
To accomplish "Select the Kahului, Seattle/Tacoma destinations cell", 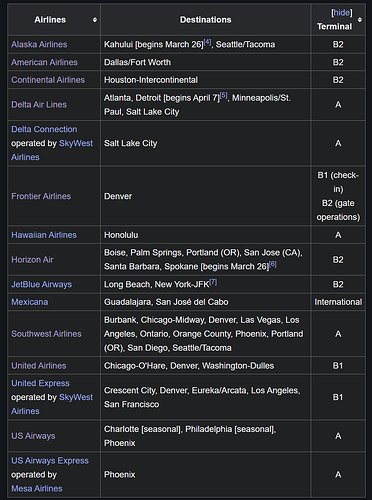I will tap(206, 44).
